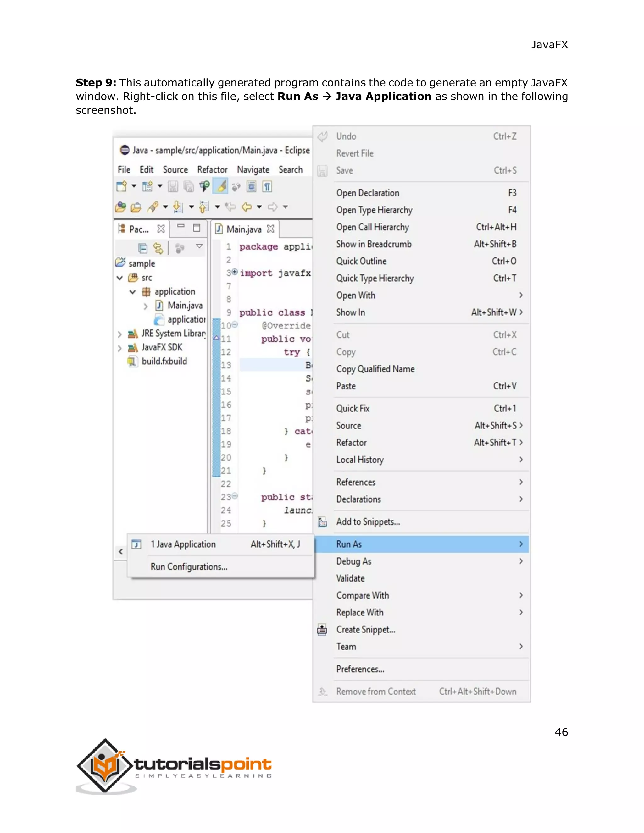Click the Forward navigation arrow icon

tap(272, 207)
